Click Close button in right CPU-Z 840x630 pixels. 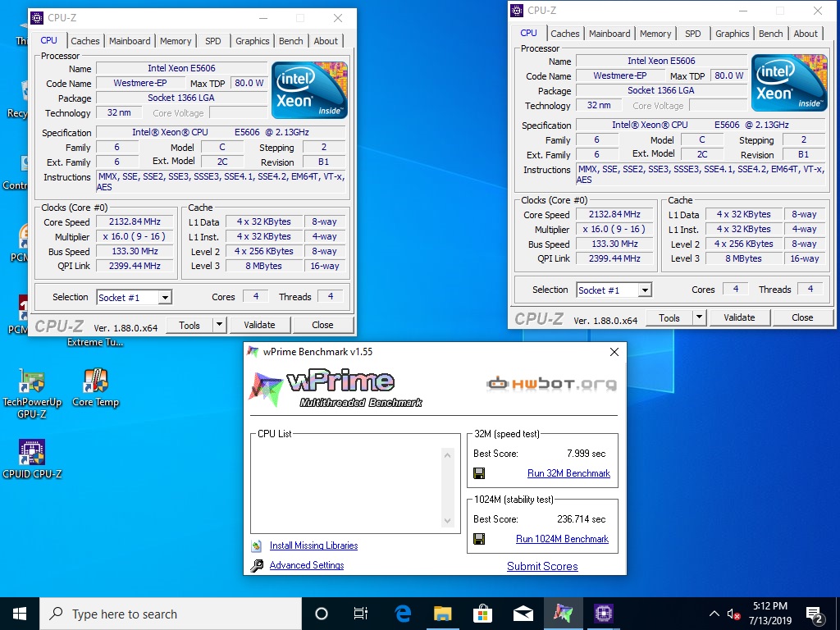click(802, 317)
